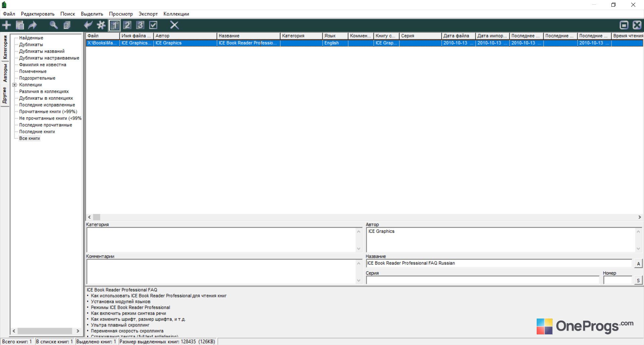Click the A button beside Название field
The image size is (644, 345).
coord(638,264)
